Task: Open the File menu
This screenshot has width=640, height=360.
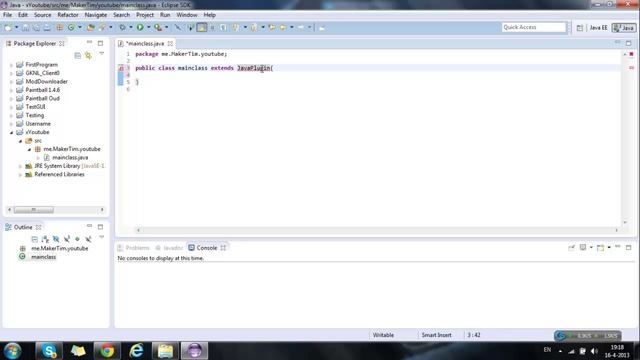Action: click(x=7, y=15)
